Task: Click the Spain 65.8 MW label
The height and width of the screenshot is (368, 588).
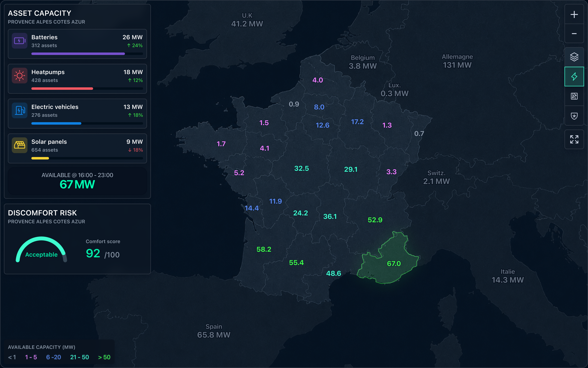Action: click(x=214, y=331)
